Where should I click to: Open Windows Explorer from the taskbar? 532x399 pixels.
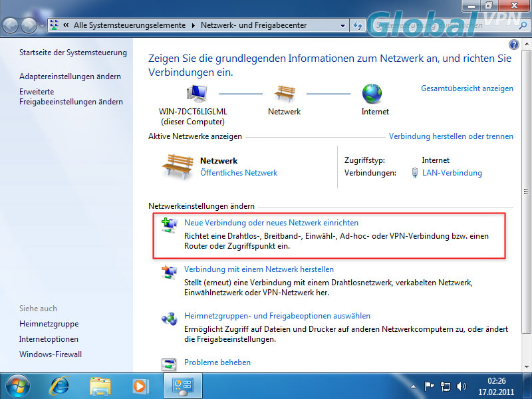[100, 385]
